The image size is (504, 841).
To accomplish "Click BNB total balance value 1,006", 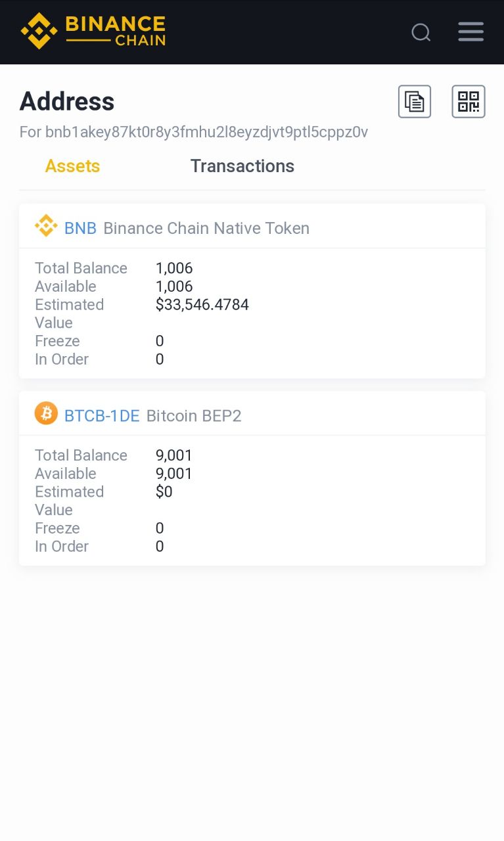I will click(x=174, y=268).
